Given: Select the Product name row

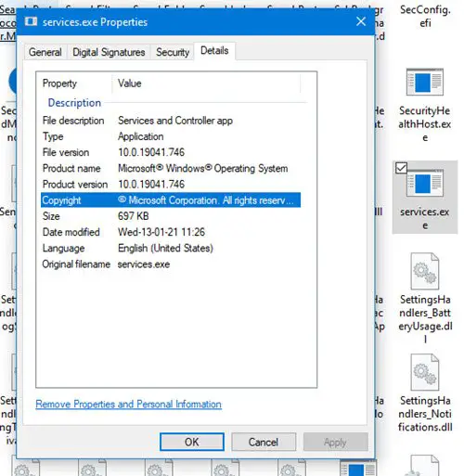Looking at the screenshot, I should coord(171,168).
